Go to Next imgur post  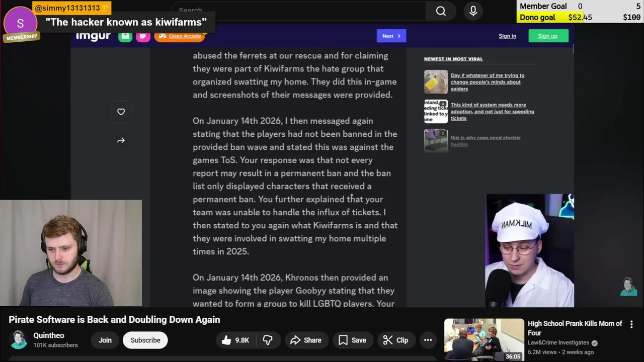(391, 36)
